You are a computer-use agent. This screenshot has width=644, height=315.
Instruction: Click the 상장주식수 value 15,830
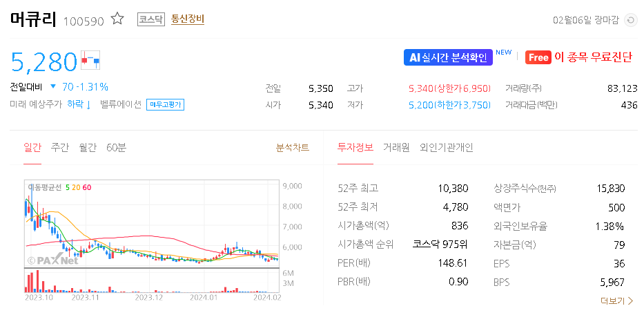(x=611, y=189)
